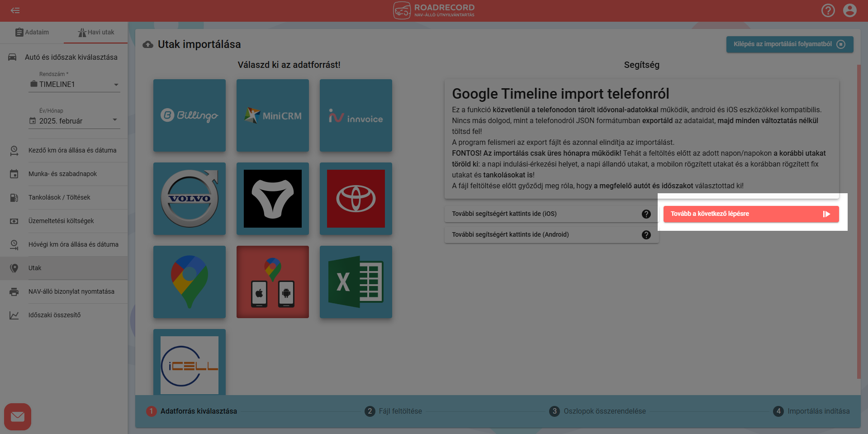868x434 pixels.
Task: Open NAV-álló bizonylat nyomtatása menu item
Action: [x=64, y=291]
